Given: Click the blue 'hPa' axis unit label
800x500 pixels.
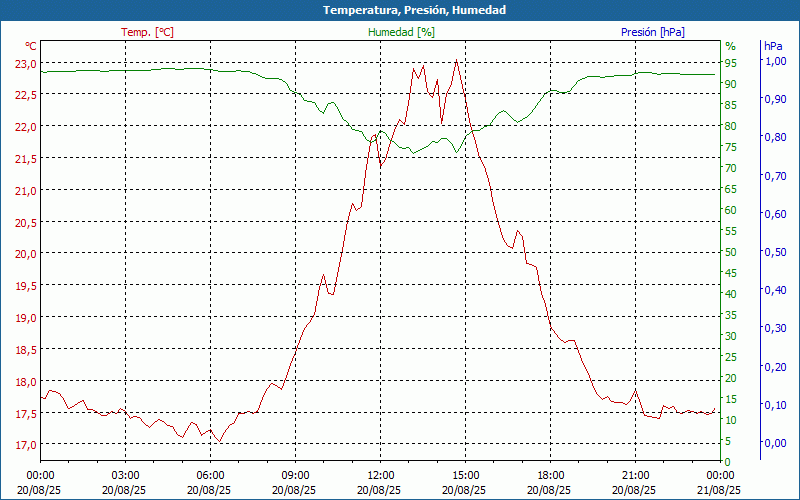Looking at the screenshot, I should tap(773, 46).
